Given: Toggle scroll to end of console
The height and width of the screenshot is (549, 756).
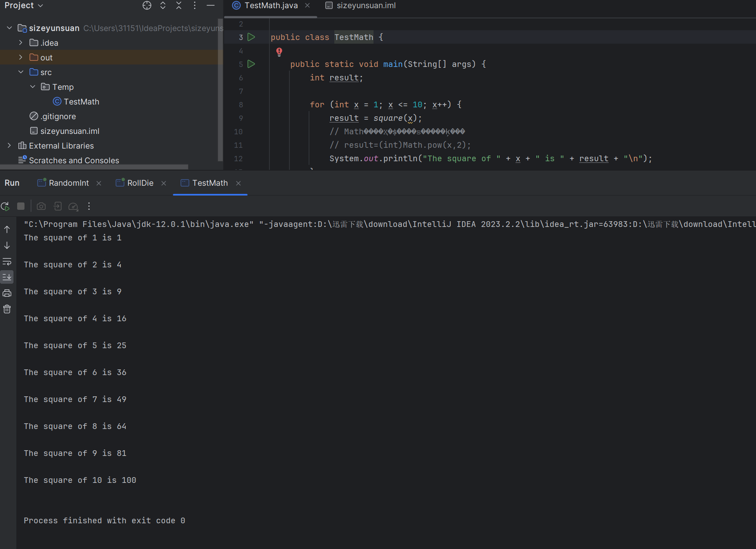Looking at the screenshot, I should (x=7, y=277).
